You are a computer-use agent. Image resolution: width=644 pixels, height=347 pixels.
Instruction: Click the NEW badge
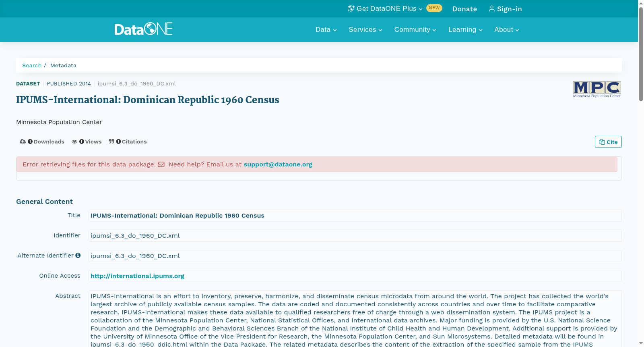(x=434, y=8)
